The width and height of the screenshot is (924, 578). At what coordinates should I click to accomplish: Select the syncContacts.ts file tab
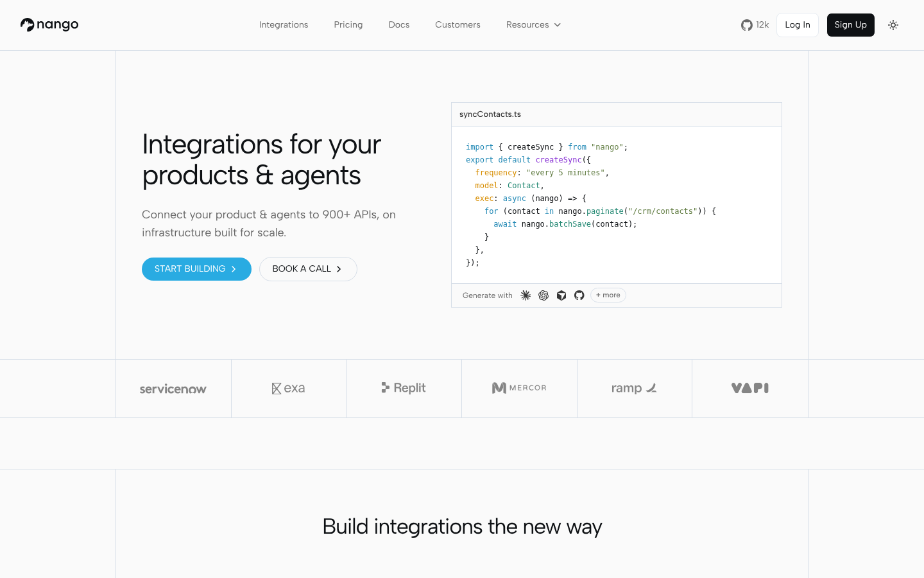(x=490, y=114)
